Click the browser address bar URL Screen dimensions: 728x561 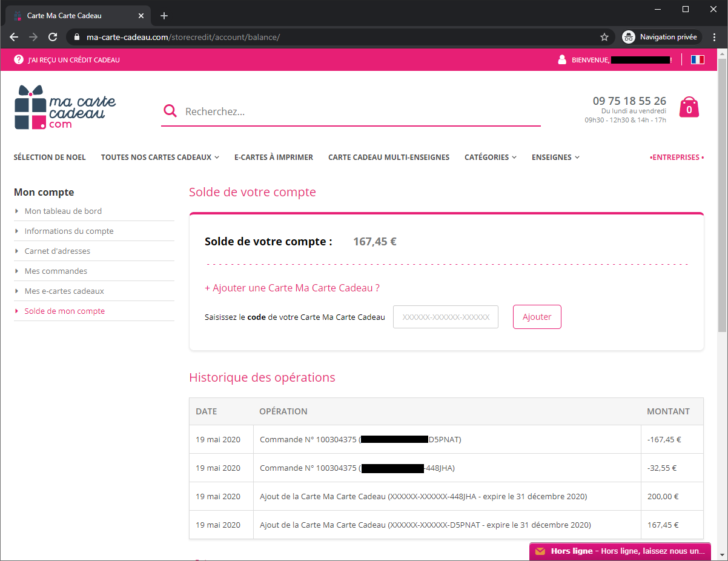183,37
